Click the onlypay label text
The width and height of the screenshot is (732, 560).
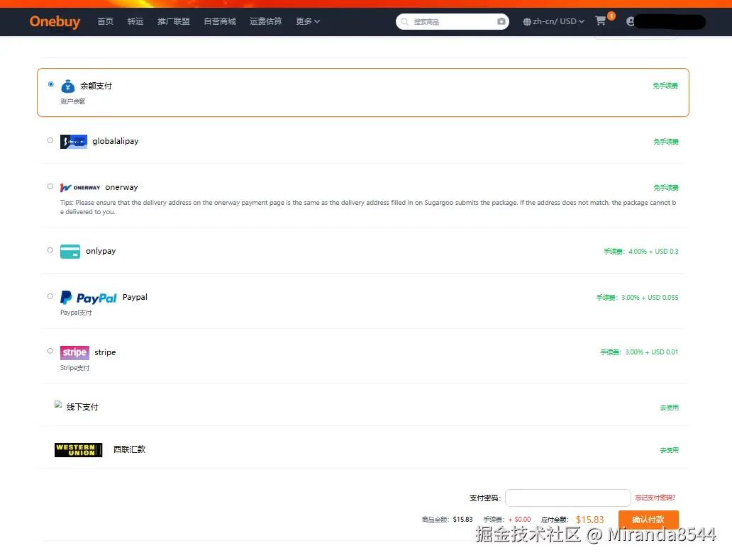click(101, 251)
